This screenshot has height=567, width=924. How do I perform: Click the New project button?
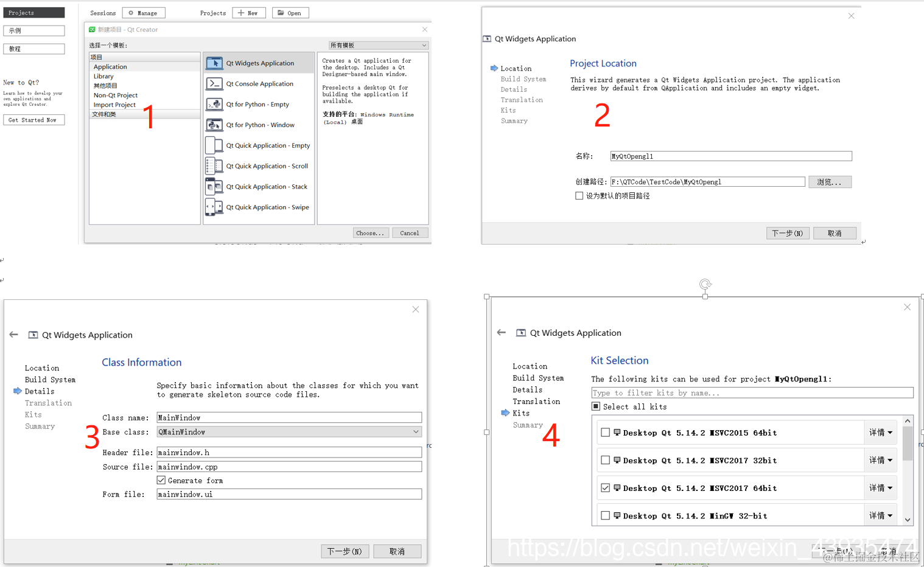(x=249, y=13)
